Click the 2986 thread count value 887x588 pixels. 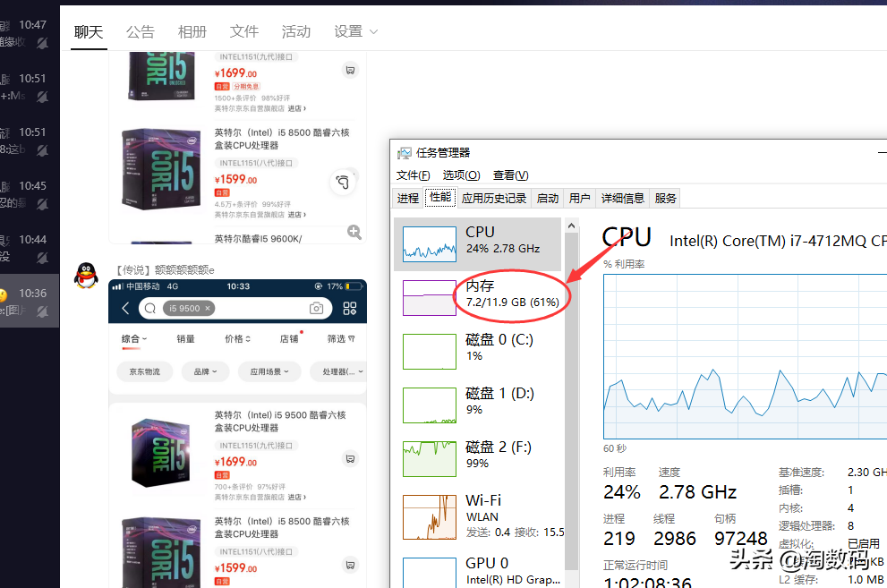point(674,538)
